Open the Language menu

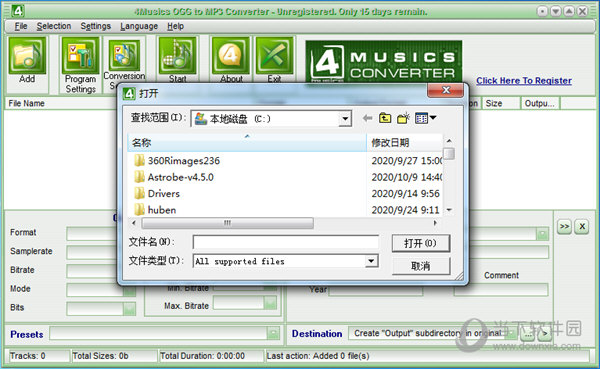(139, 26)
